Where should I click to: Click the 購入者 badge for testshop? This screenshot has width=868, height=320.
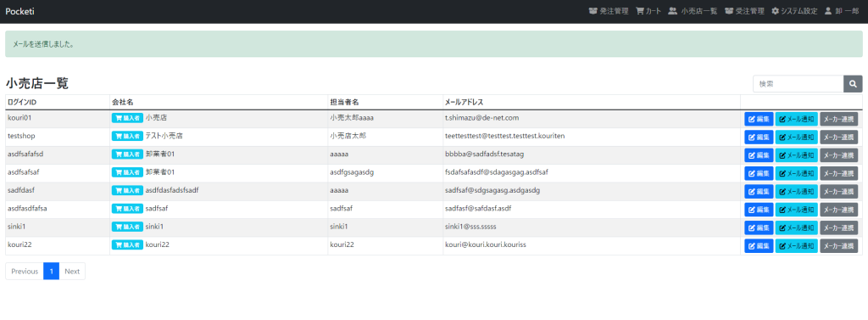(127, 136)
